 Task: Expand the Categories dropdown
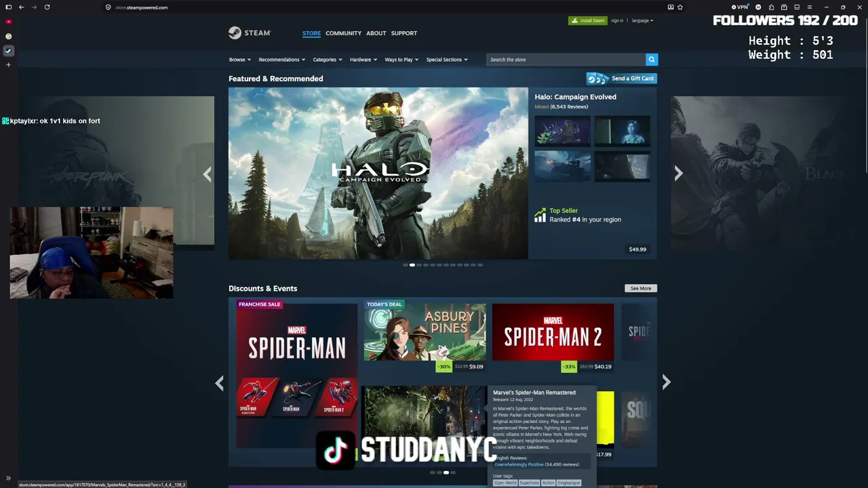tap(328, 60)
